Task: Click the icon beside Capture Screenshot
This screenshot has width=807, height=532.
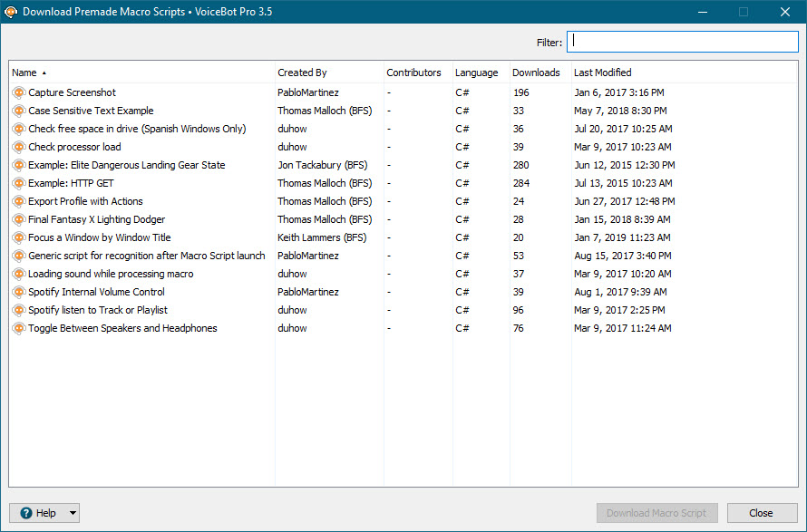Action: [18, 92]
